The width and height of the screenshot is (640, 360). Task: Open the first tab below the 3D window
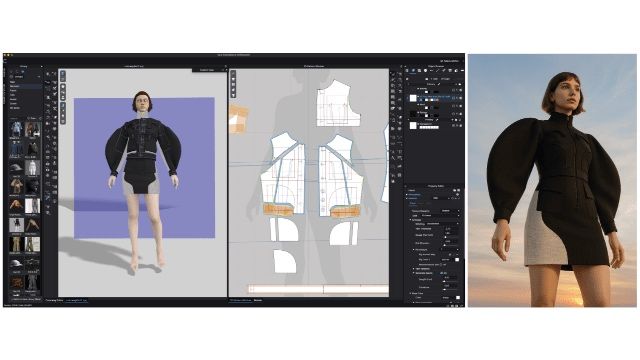point(54,300)
